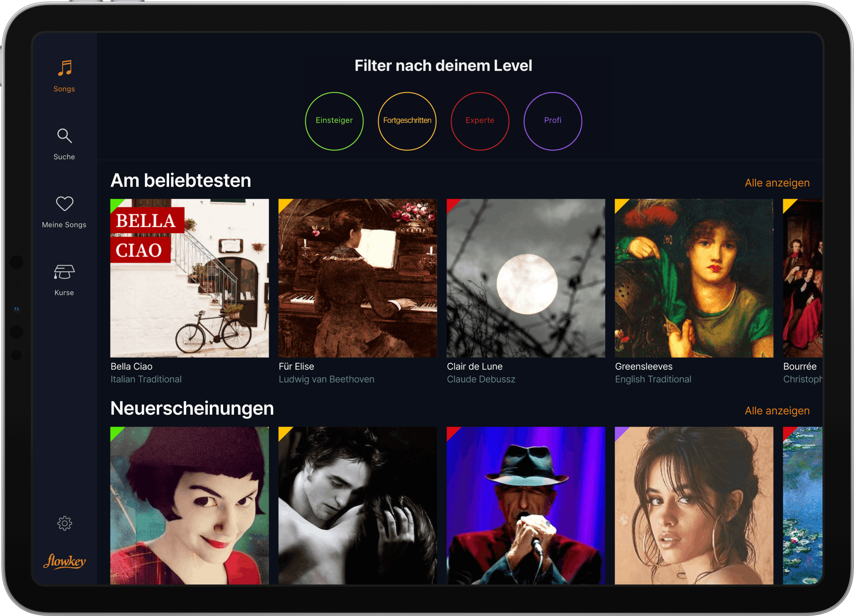Click the Clair de Lune song title
854x616 pixels.
pyautogui.click(x=474, y=366)
